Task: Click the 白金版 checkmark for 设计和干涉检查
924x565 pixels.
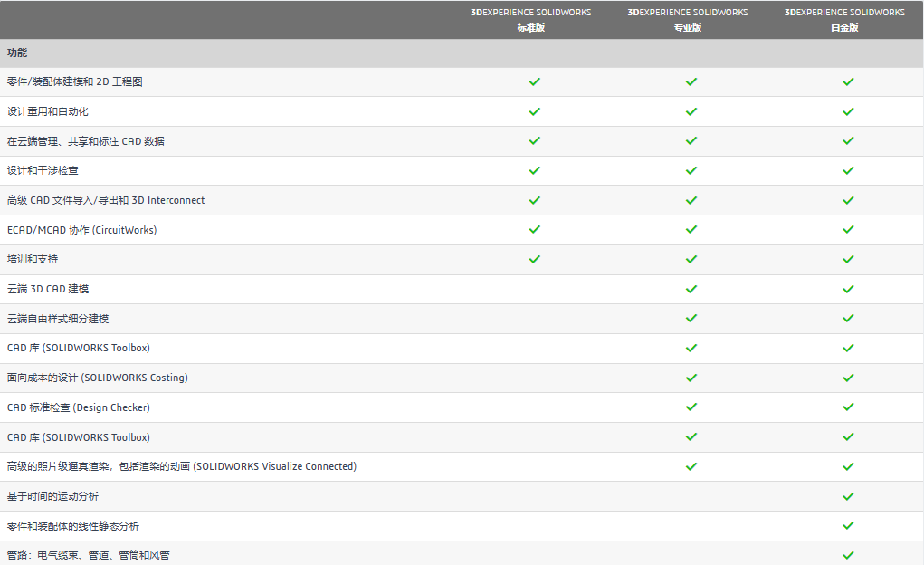Action: coord(848,170)
